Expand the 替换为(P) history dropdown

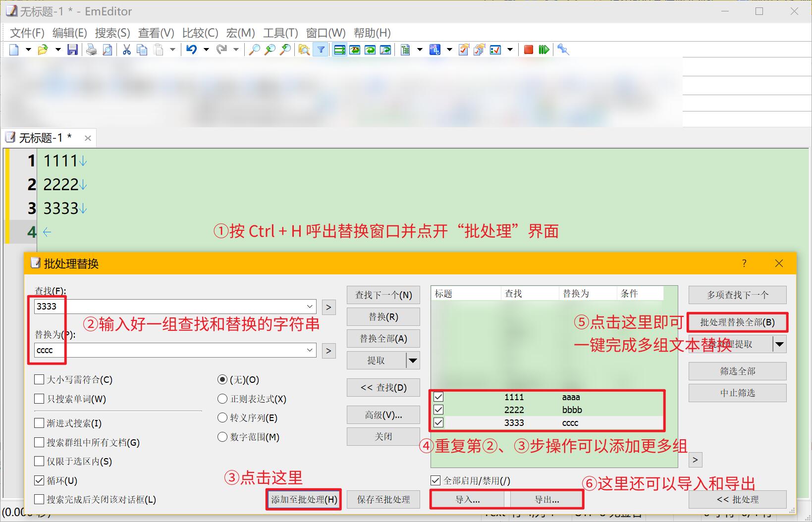click(310, 350)
